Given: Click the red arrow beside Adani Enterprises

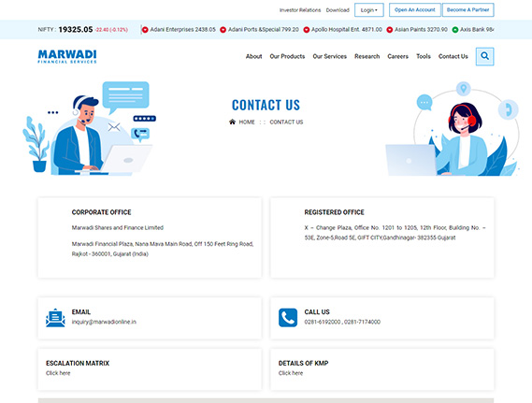Looking at the screenshot, I should pos(145,30).
